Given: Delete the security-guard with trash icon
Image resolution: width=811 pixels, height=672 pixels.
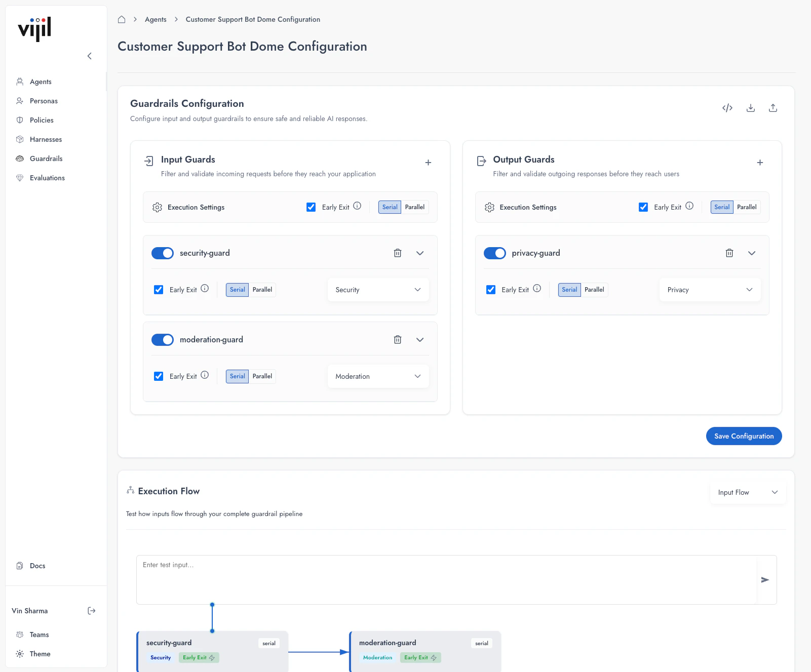Looking at the screenshot, I should [398, 253].
